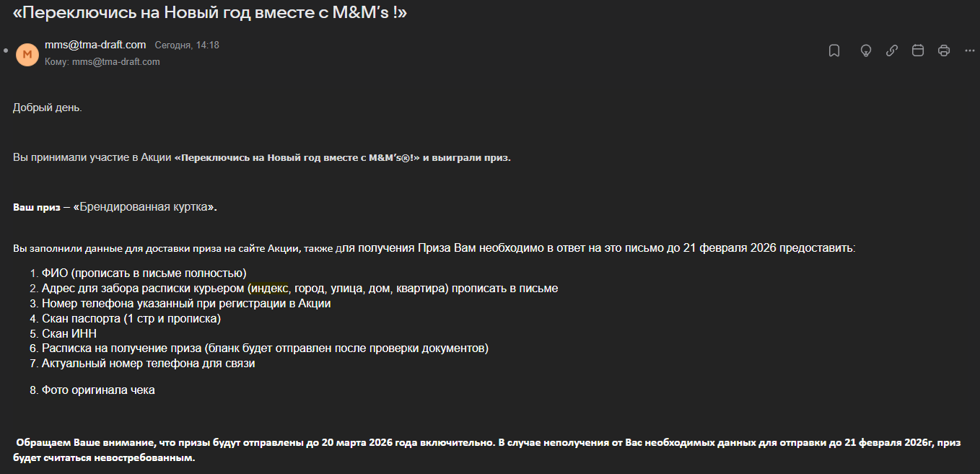Click the chain link icon
Viewport: 980px width, 474px height.
[892, 51]
